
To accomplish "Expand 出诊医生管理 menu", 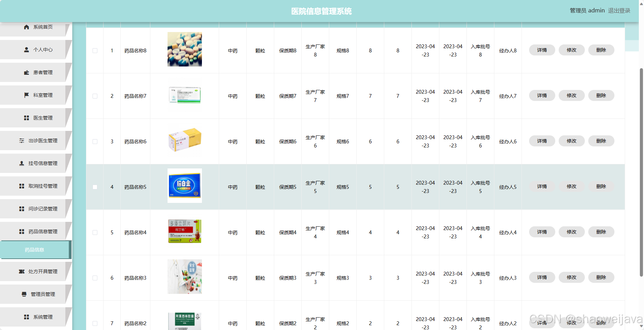I will tap(36, 141).
